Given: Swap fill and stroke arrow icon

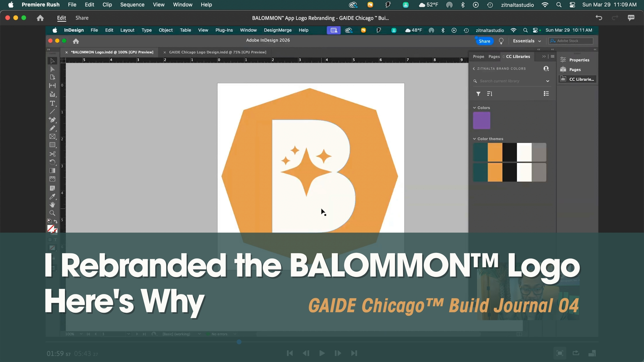Looking at the screenshot, I should coord(56,221).
